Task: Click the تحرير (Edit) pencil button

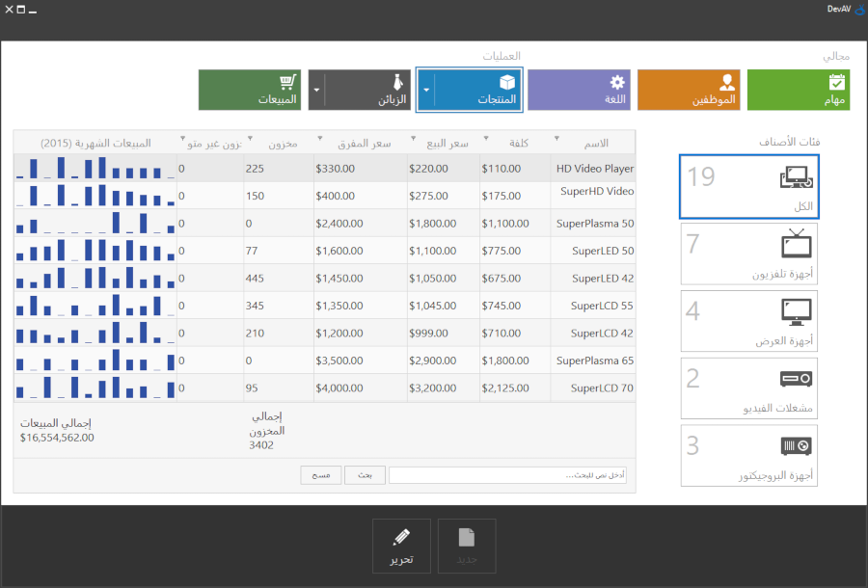Action: [x=401, y=546]
